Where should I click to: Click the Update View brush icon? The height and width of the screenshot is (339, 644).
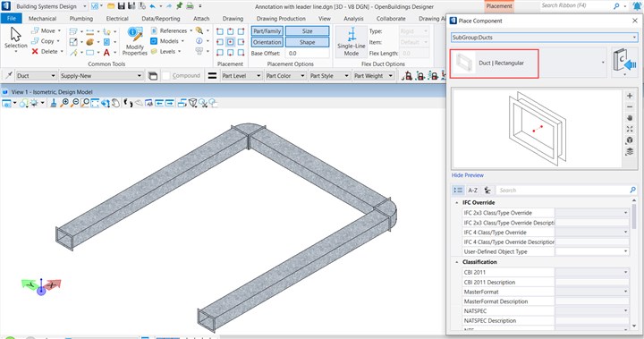pyautogui.click(x=54, y=103)
